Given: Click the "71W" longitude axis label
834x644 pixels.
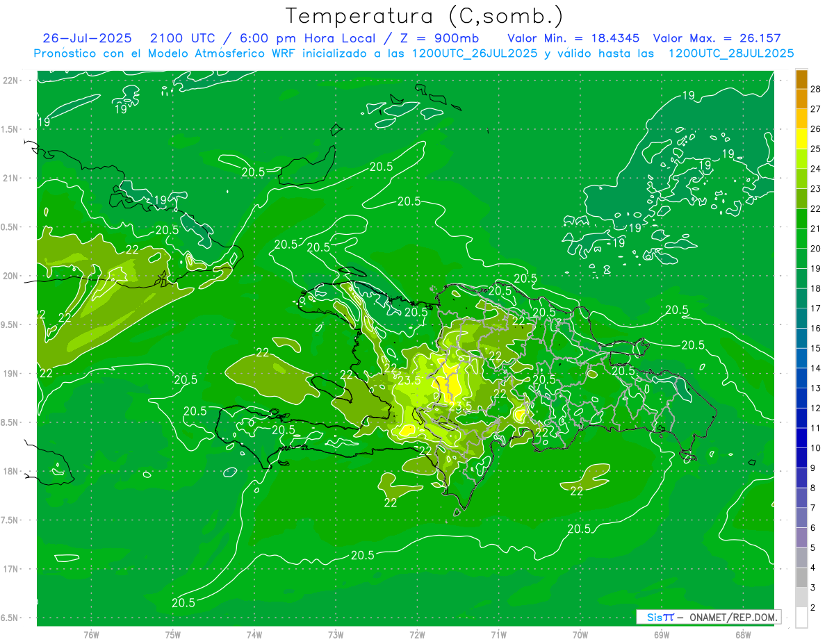Looking at the screenshot, I should click(498, 635).
